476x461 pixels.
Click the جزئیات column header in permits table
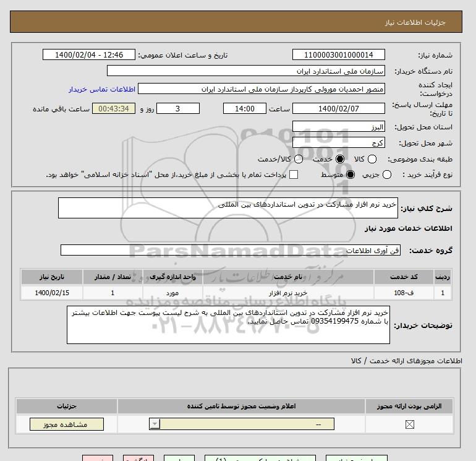67,407
